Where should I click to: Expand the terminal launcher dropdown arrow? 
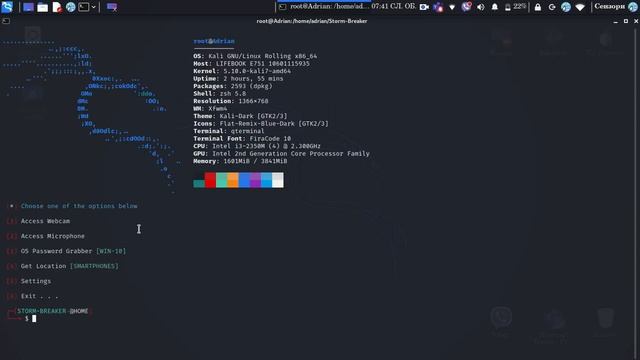[x=93, y=7]
